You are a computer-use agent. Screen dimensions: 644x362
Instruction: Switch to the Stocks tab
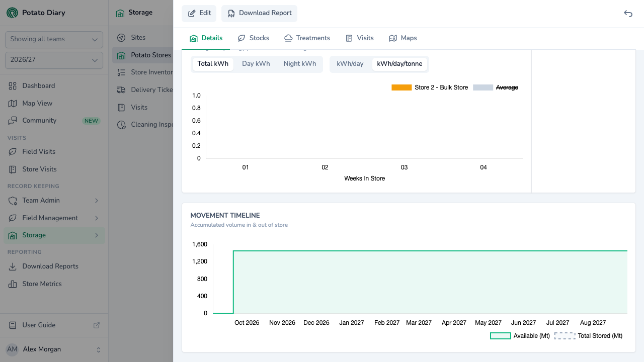point(254,38)
